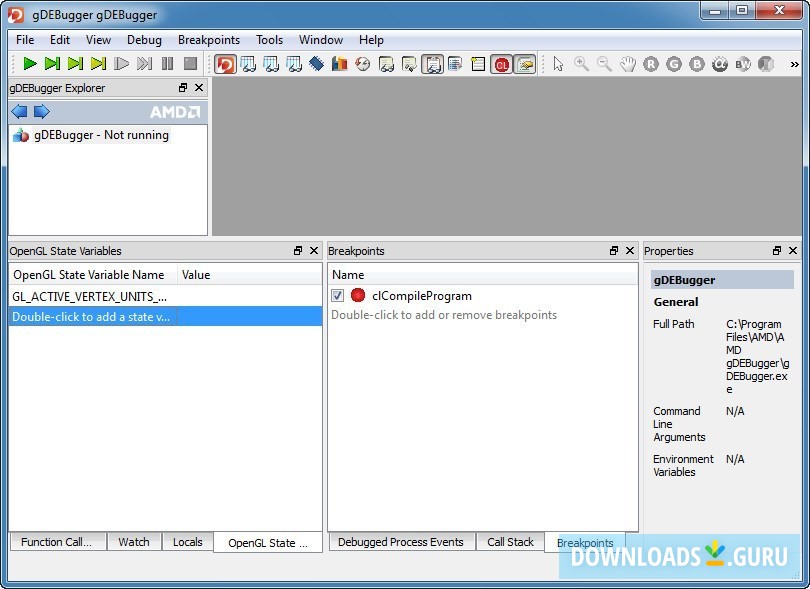Activate the Pan hand tool icon
The height and width of the screenshot is (589, 810).
[x=627, y=63]
